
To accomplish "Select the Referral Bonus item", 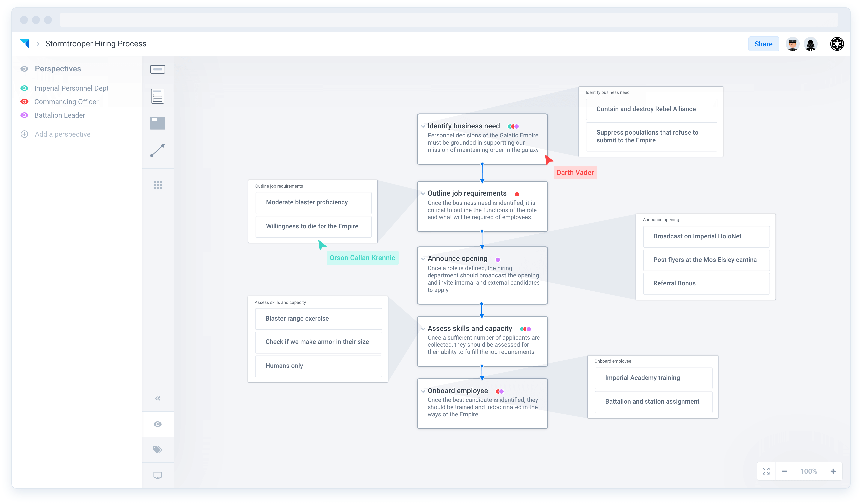I will [706, 283].
